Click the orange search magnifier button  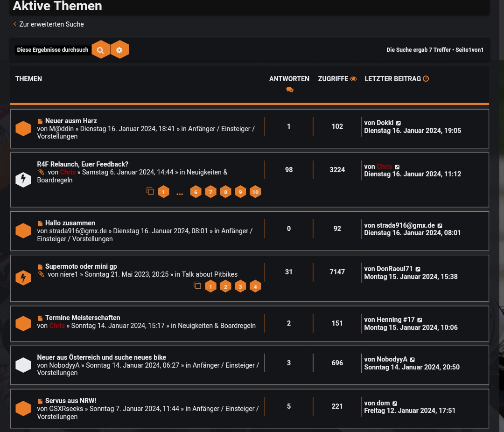pyautogui.click(x=100, y=50)
